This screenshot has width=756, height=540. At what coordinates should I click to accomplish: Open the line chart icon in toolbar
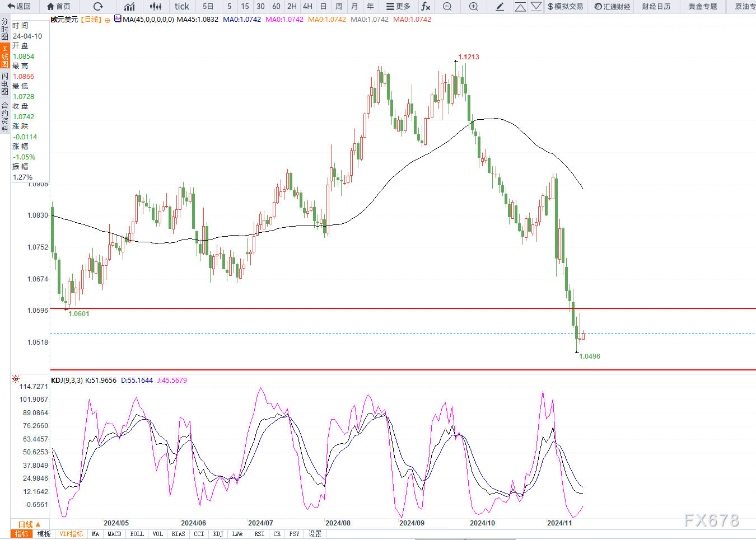point(129,7)
